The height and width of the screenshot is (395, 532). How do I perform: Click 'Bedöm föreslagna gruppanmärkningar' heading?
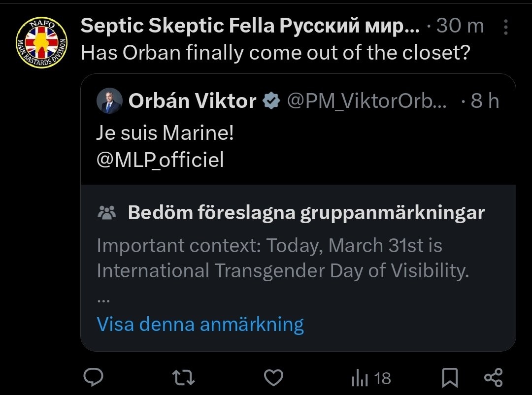point(306,213)
